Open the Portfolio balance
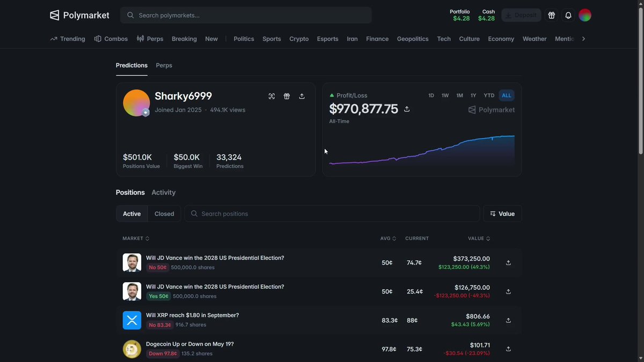The height and width of the screenshot is (362, 644). click(461, 15)
